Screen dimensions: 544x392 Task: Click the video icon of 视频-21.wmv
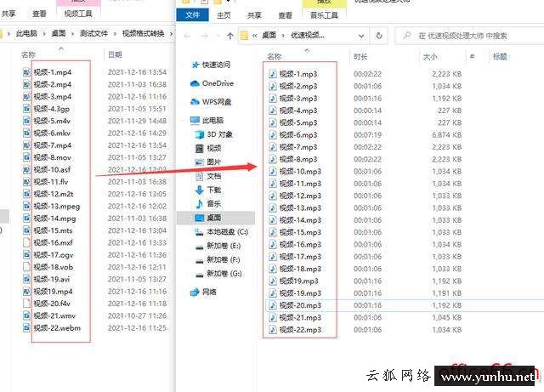point(26,315)
